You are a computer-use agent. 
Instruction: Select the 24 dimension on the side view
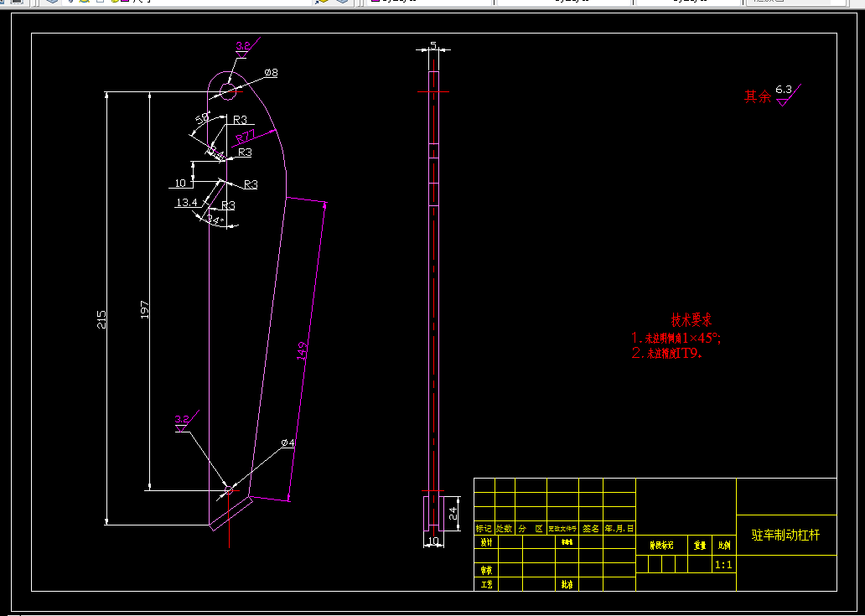453,514
